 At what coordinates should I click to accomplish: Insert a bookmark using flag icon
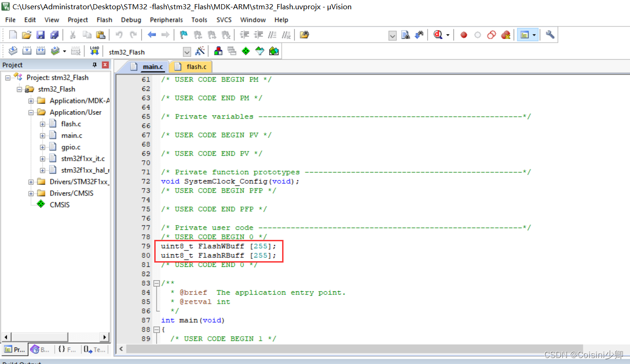click(184, 35)
